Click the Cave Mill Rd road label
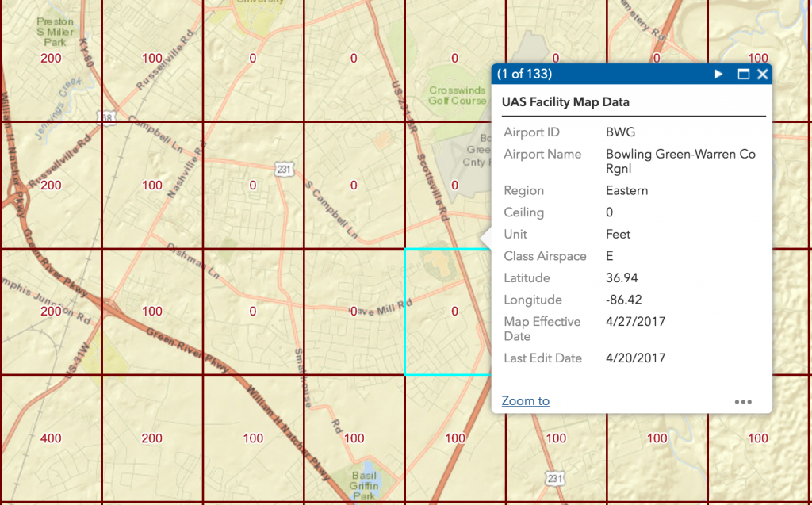Image resolution: width=812 pixels, height=505 pixels. click(383, 308)
